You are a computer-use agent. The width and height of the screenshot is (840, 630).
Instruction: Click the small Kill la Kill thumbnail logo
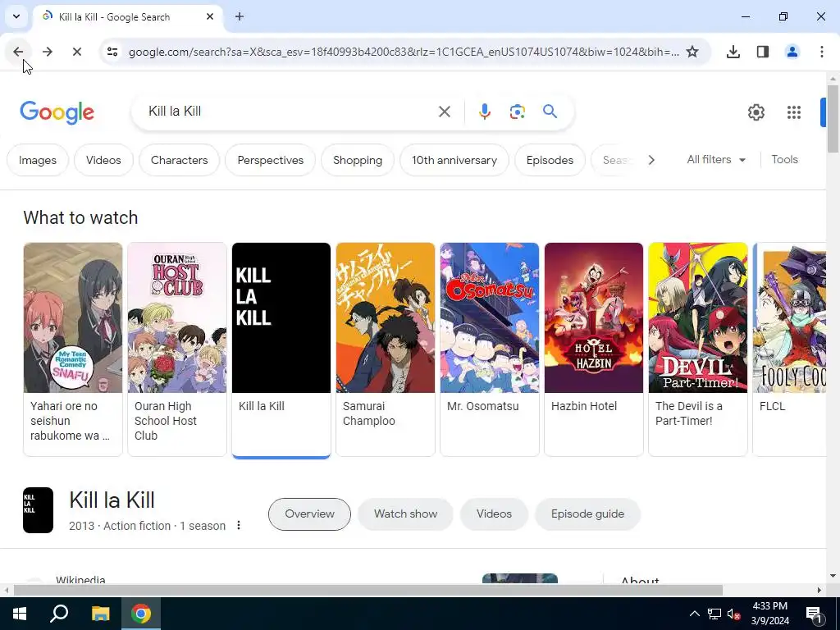click(38, 510)
